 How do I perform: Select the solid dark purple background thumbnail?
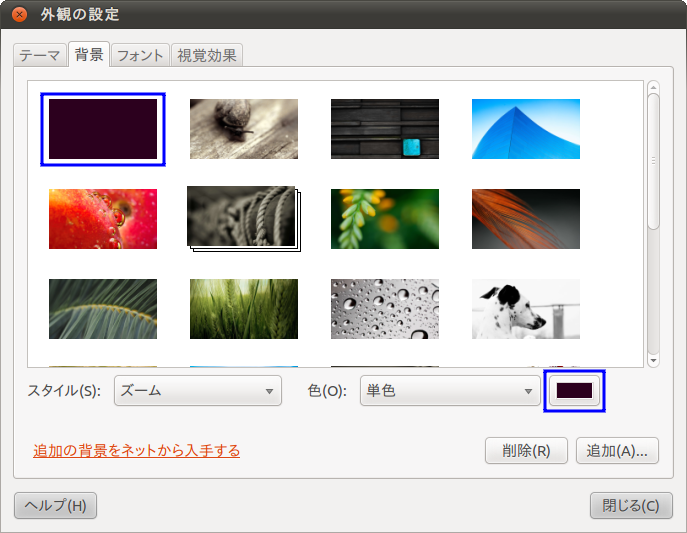click(x=103, y=129)
